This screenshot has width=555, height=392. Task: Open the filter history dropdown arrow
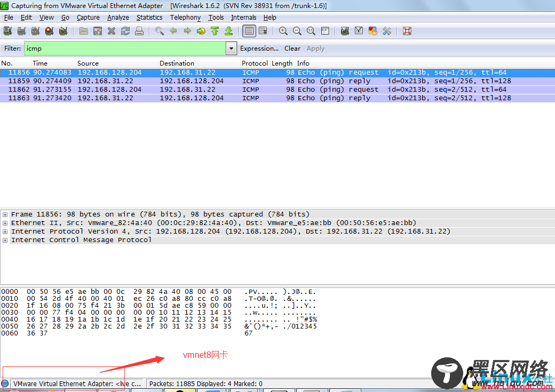(x=231, y=49)
